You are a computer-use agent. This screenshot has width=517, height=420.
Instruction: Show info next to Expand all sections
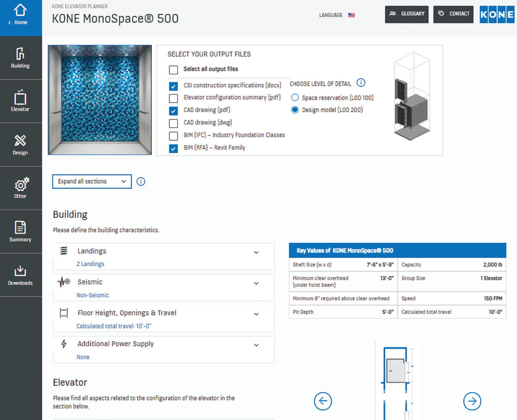(141, 181)
